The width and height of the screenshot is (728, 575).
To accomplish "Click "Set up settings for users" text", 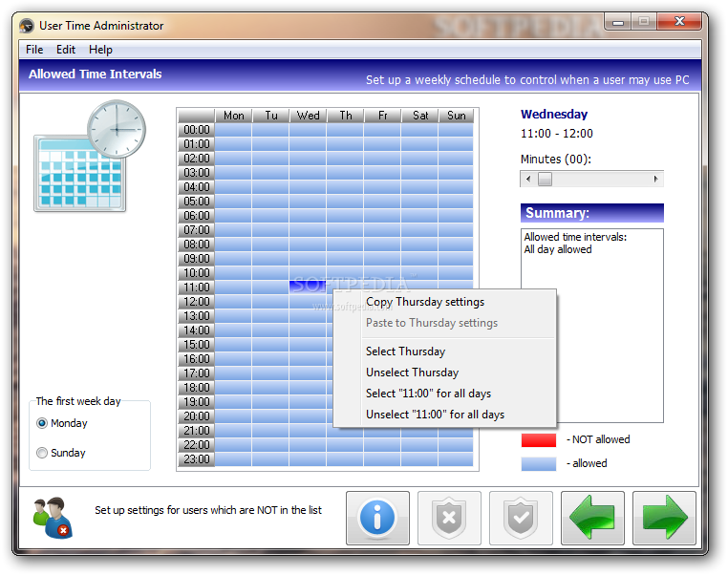I will pos(208,510).
